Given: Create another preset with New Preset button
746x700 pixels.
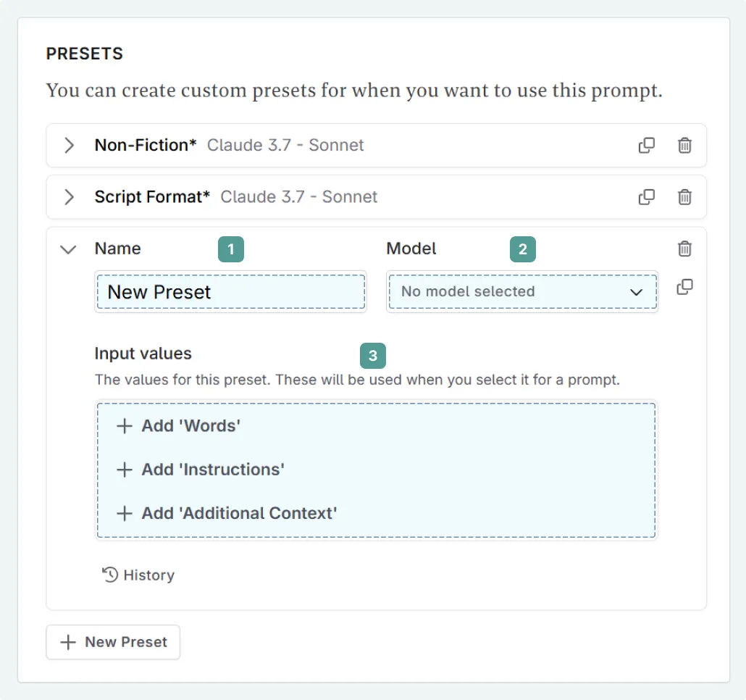Looking at the screenshot, I should click(112, 642).
